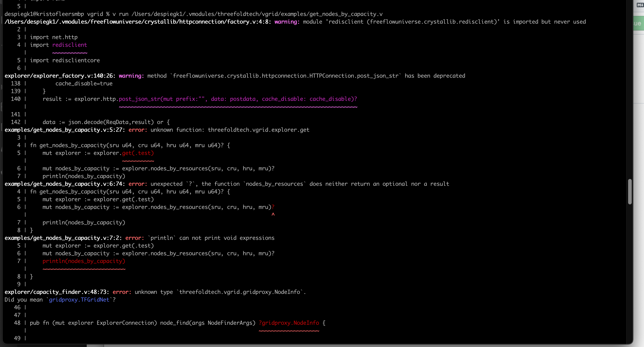Click the 'v run' command path ending get_nodes_by_capacity.v
Viewport: 644px width, 347px height.
coord(248,14)
